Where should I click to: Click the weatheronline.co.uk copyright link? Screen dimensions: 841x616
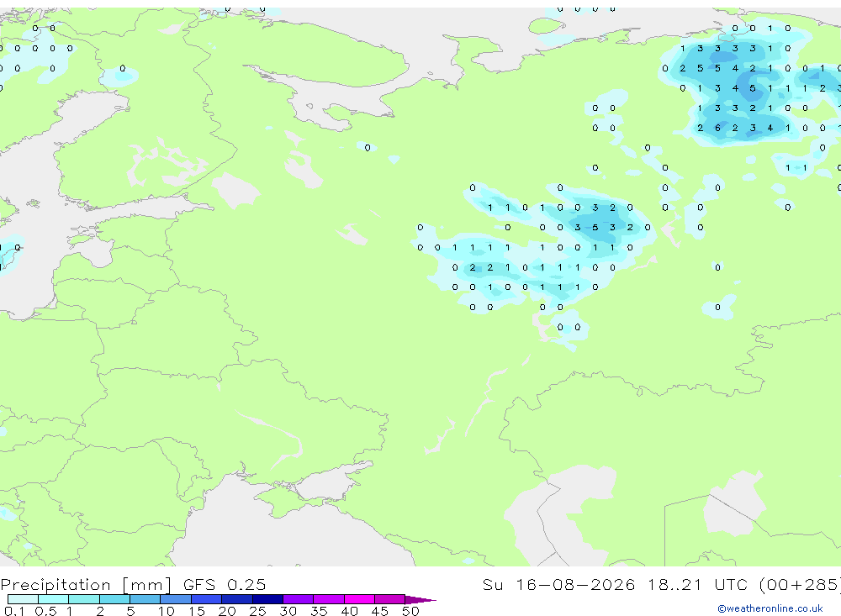tap(770, 608)
